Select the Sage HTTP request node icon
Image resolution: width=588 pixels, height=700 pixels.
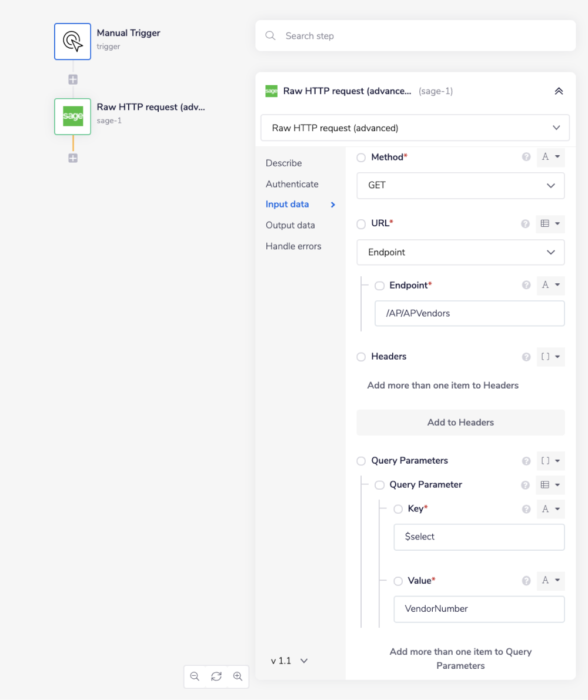click(x=72, y=116)
